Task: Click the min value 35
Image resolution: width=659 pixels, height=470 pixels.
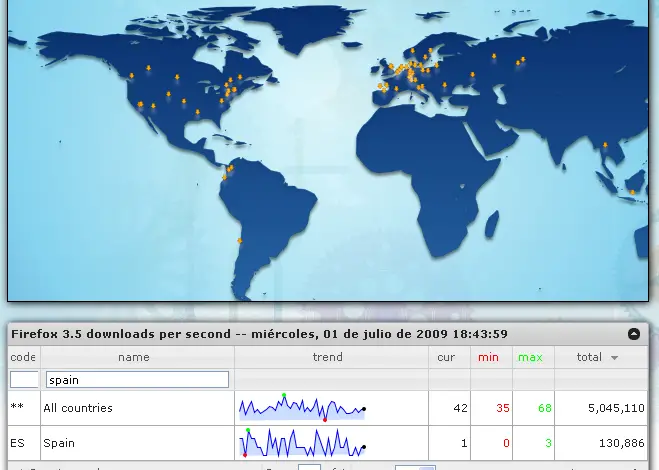Action: (x=503, y=408)
